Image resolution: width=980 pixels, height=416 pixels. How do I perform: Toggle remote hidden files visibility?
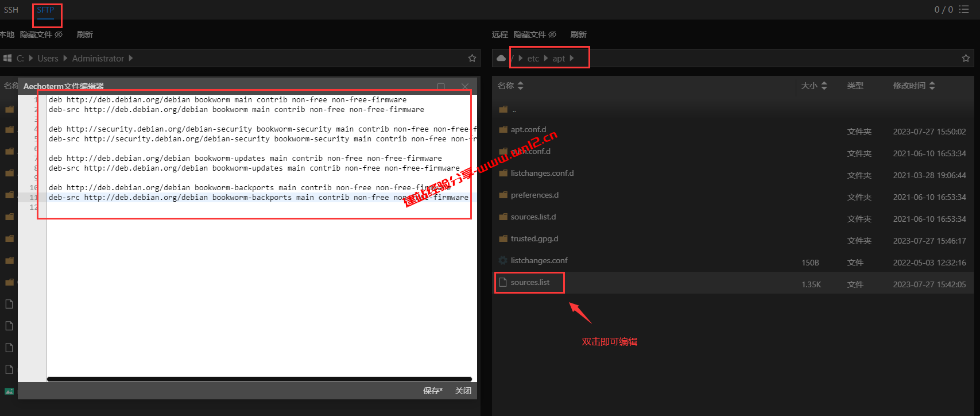coord(535,34)
